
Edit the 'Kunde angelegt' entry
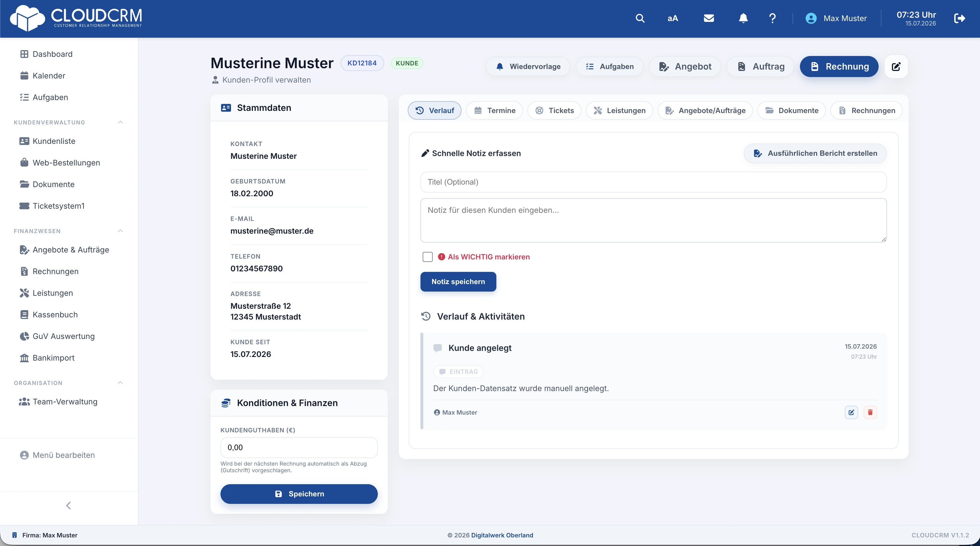pos(851,412)
